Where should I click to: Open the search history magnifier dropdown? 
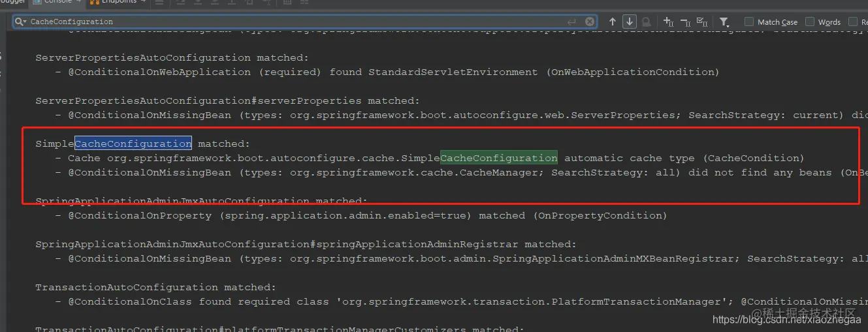click(21, 22)
